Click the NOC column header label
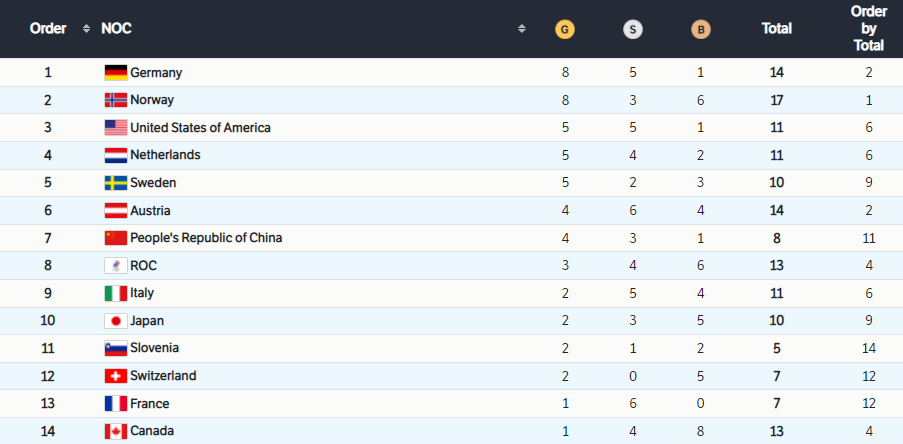Screen dimensions: 903x444 click(116, 29)
